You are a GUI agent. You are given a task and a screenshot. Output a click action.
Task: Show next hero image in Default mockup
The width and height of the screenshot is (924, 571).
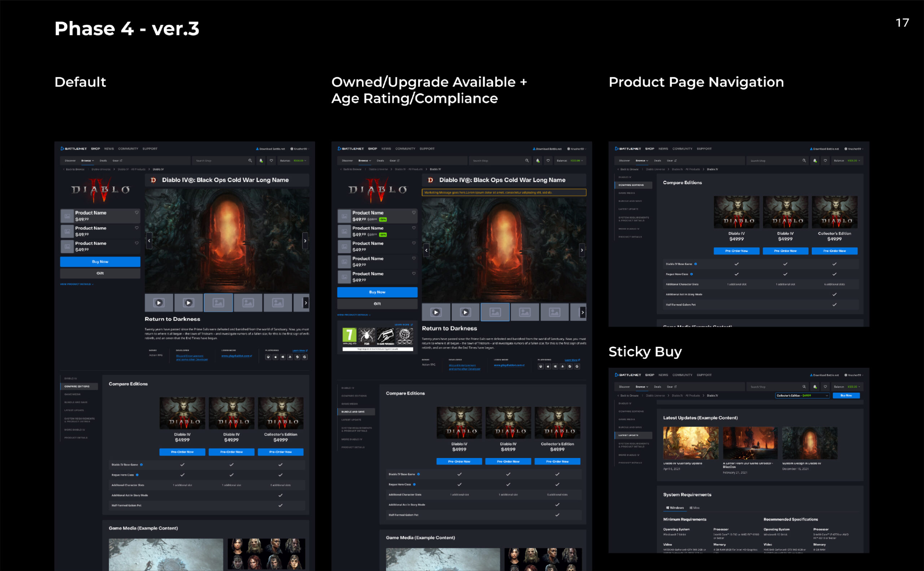point(305,240)
